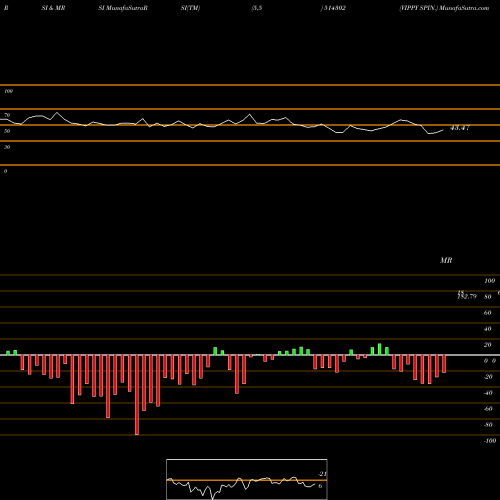Screen dimensions: 500x500
Task: Click the '80' label on MR axis
Action: pos(488,297)
